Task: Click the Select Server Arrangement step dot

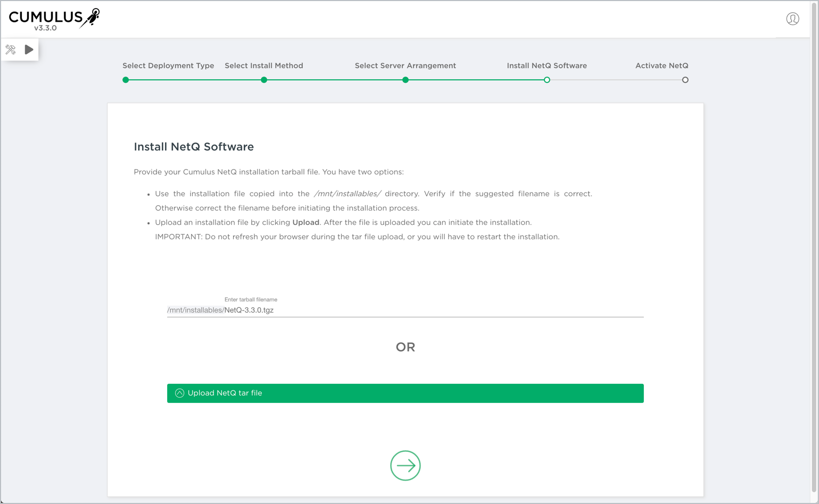Action: (406, 80)
